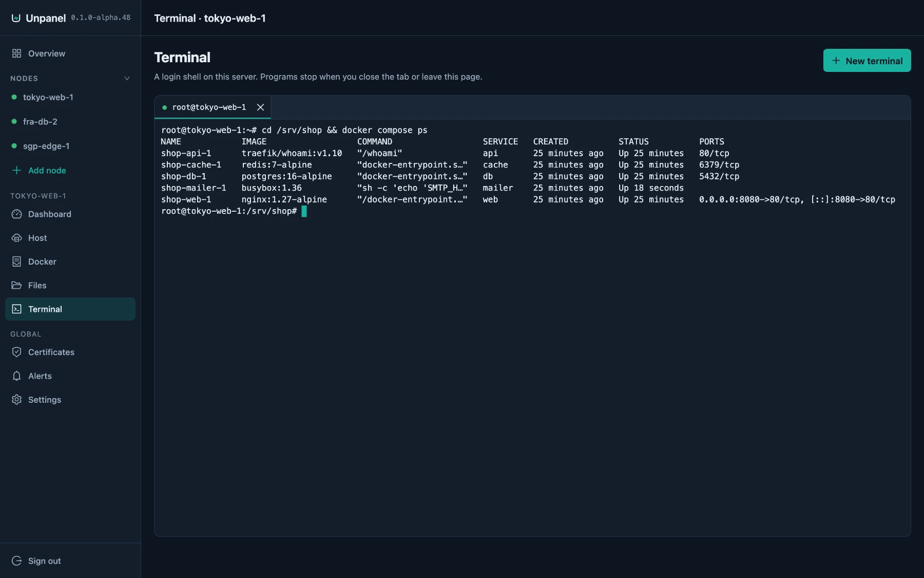This screenshot has height=578, width=924.
Task: Click the version label 0.1.0-alpha.48
Action: pyautogui.click(x=101, y=17)
